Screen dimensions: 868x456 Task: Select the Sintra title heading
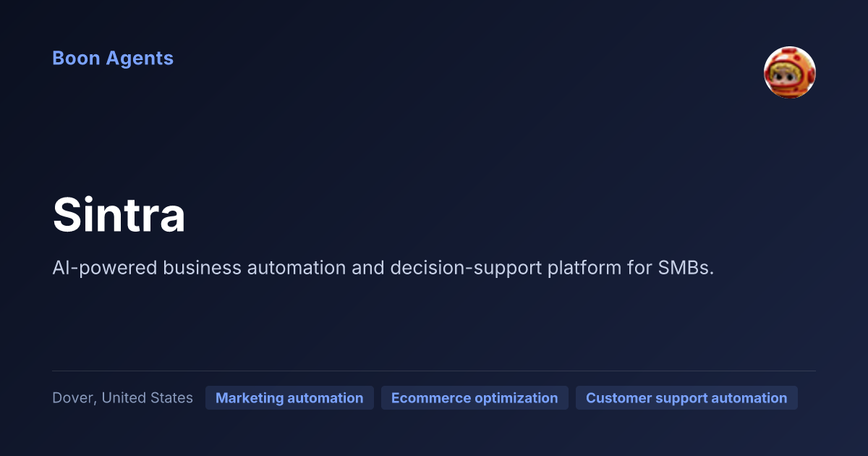click(x=119, y=215)
